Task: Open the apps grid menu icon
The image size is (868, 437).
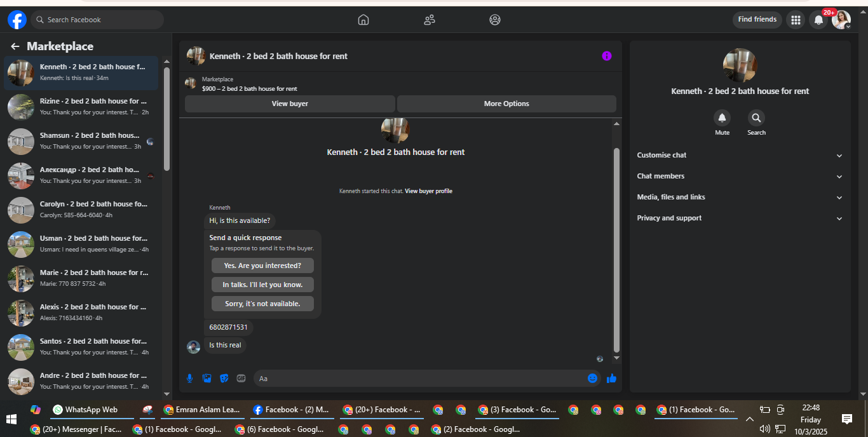Action: pos(796,20)
